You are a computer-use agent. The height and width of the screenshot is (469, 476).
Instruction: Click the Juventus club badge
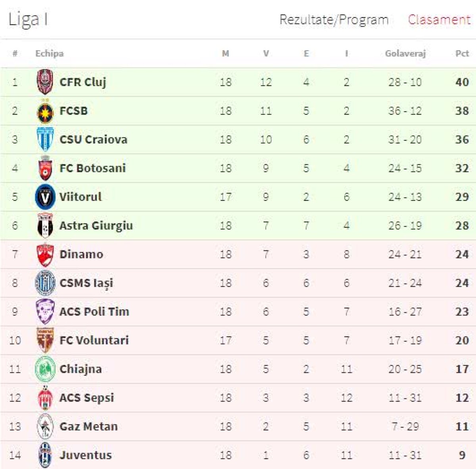45,455
